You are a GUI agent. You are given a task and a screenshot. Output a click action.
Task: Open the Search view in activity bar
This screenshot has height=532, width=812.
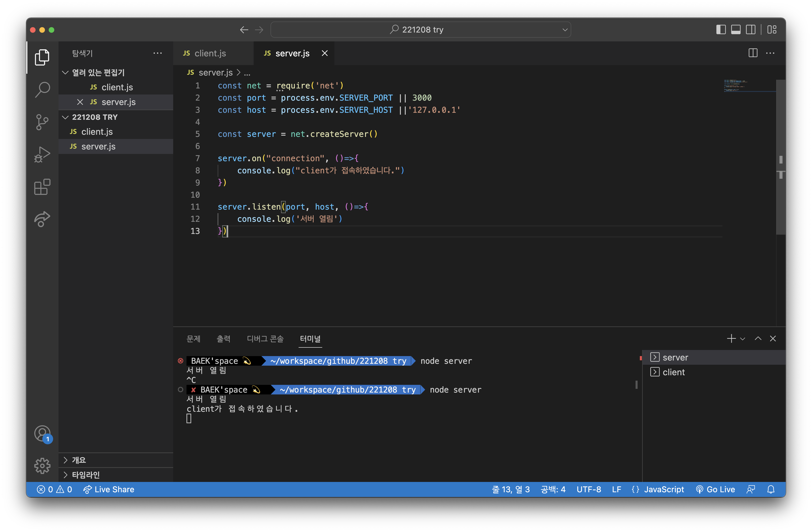(x=42, y=90)
